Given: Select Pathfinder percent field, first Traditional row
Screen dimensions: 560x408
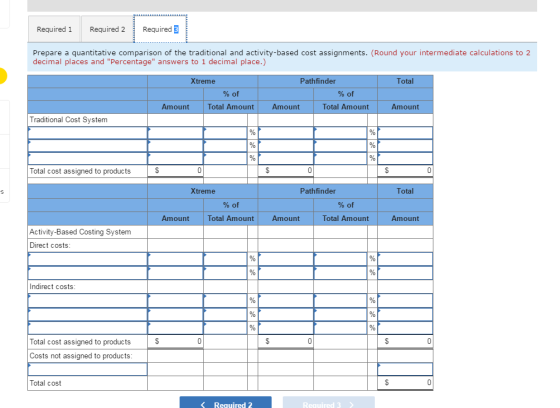Looking at the screenshot, I should [340, 133].
